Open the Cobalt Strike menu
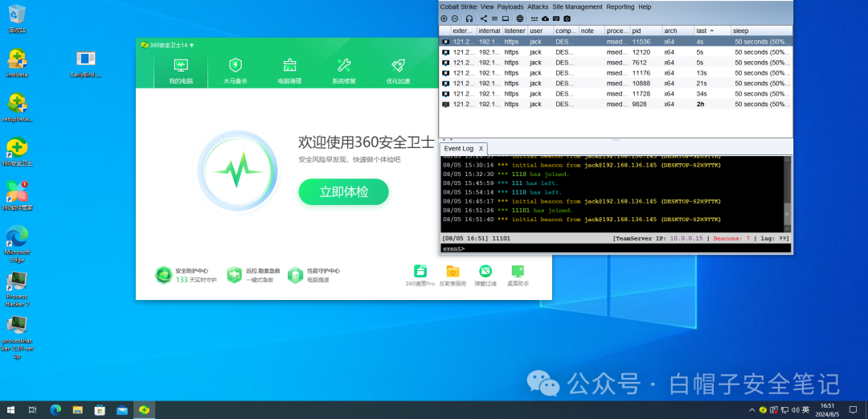This screenshot has height=419, width=868. (x=458, y=7)
